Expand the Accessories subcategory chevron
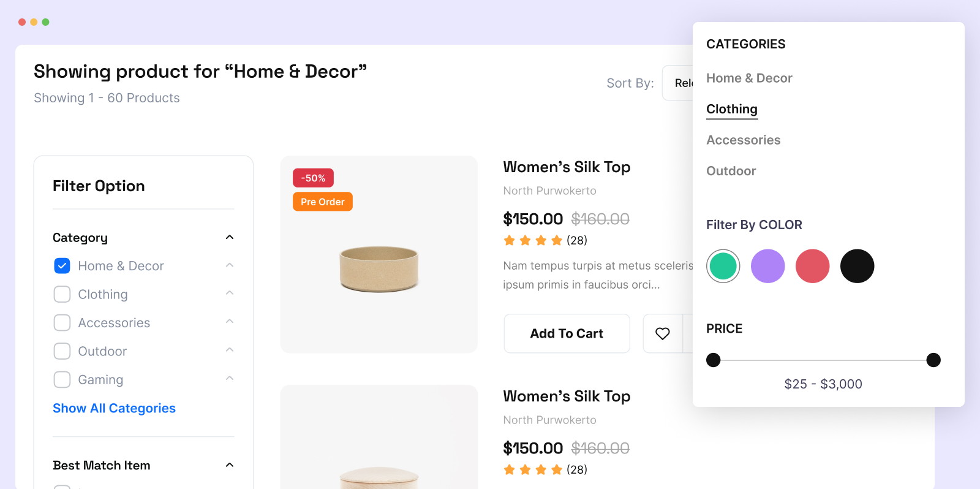980x489 pixels. tap(230, 322)
